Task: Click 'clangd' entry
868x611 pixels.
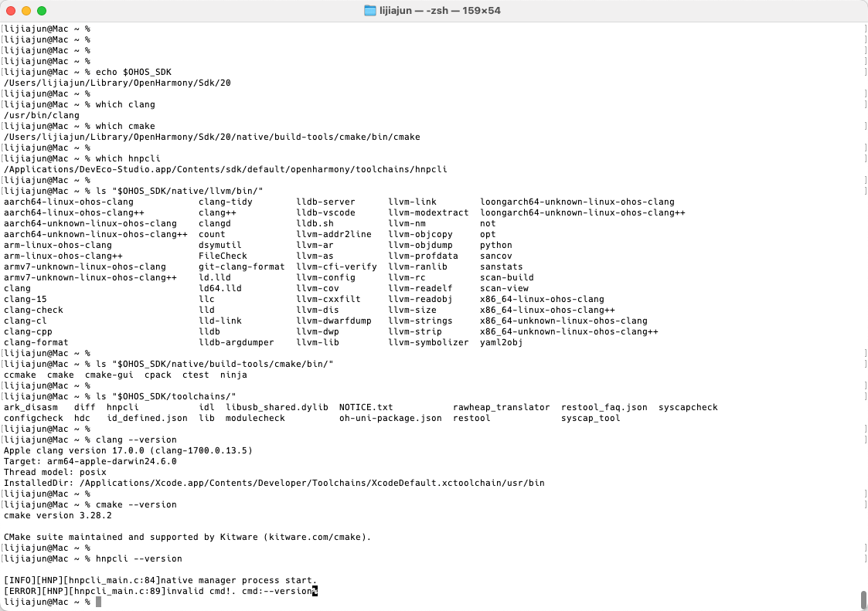Action: [x=215, y=223]
